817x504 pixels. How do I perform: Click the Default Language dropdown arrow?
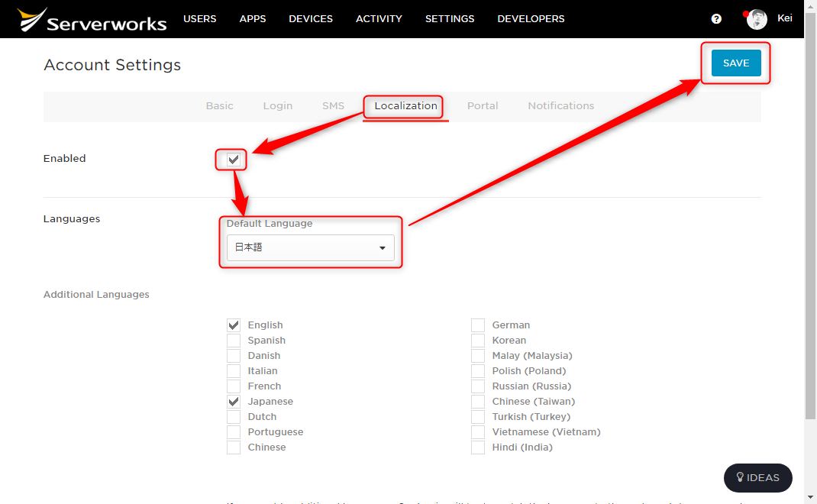pos(383,248)
